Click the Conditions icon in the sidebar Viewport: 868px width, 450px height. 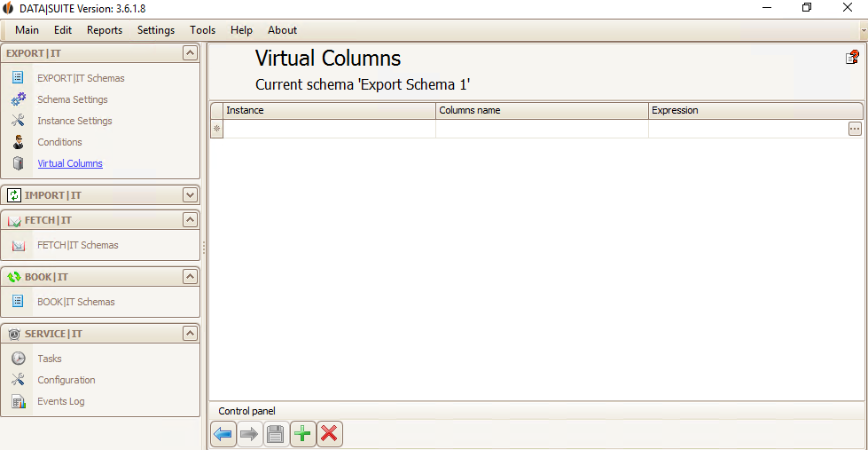pos(19,142)
